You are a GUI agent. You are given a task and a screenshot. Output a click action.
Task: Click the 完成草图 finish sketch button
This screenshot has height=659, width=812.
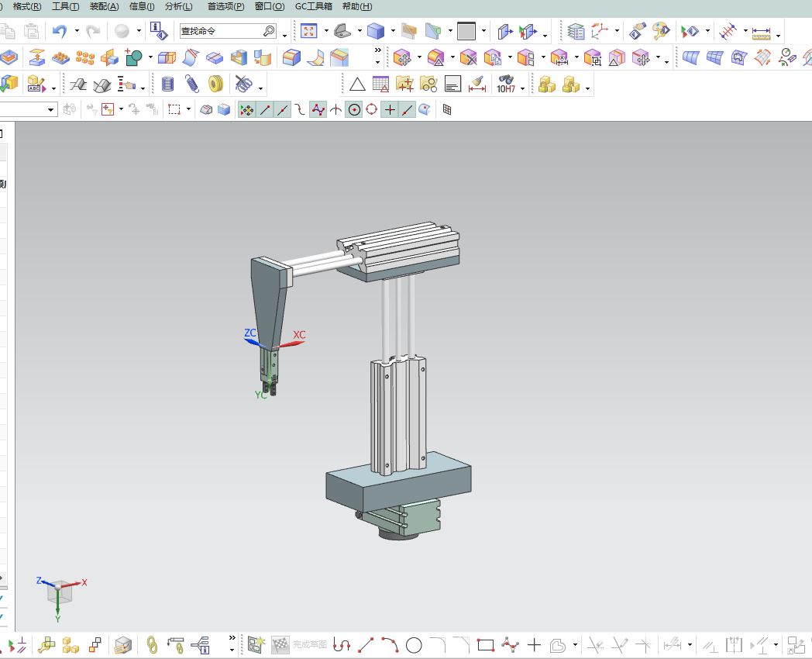point(300,644)
